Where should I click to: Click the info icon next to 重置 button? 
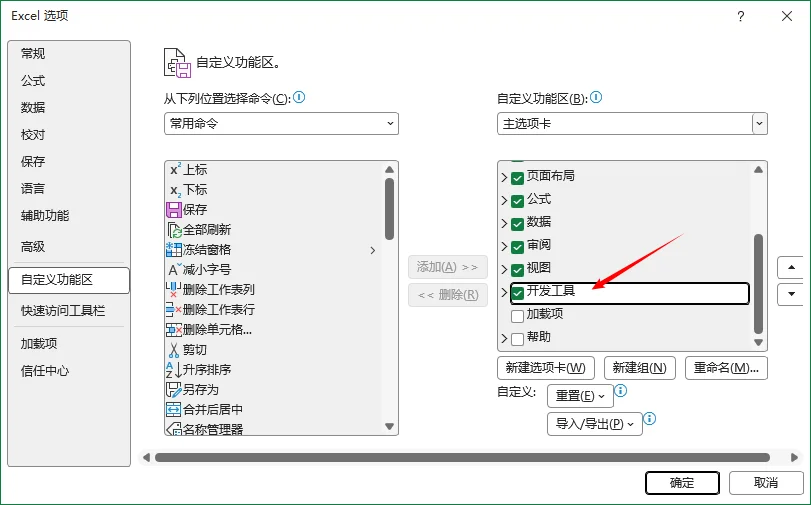[621, 391]
